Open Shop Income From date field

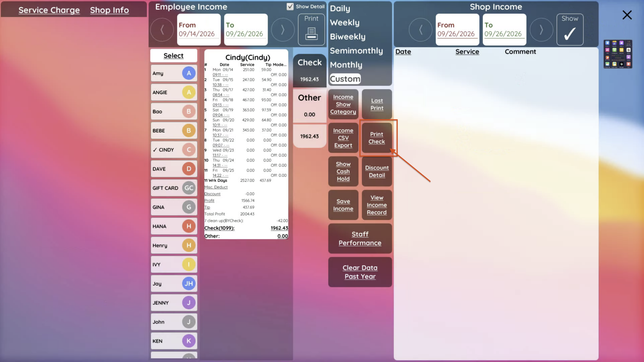click(457, 29)
